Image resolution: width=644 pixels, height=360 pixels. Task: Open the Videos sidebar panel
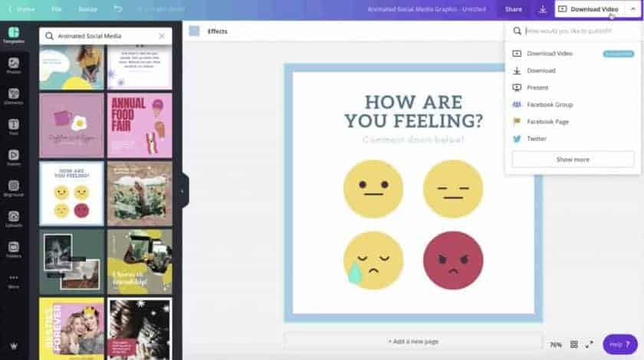click(14, 158)
